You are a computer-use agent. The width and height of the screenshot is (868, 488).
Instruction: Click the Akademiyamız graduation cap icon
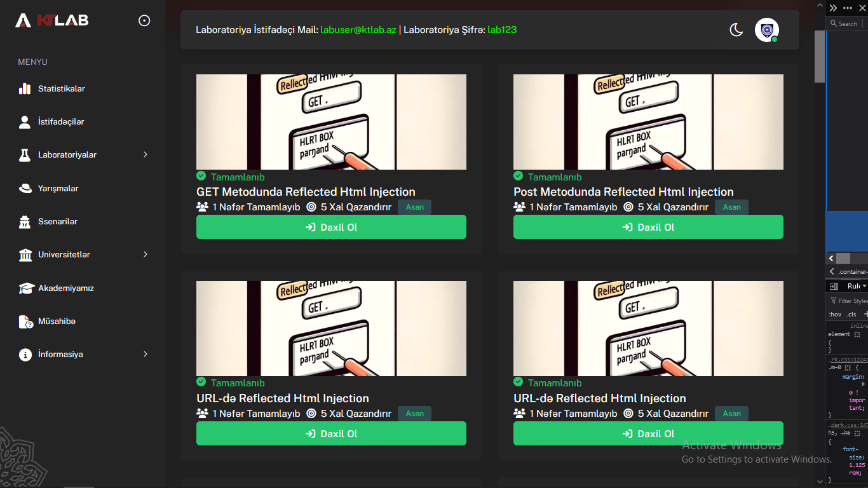coord(25,288)
